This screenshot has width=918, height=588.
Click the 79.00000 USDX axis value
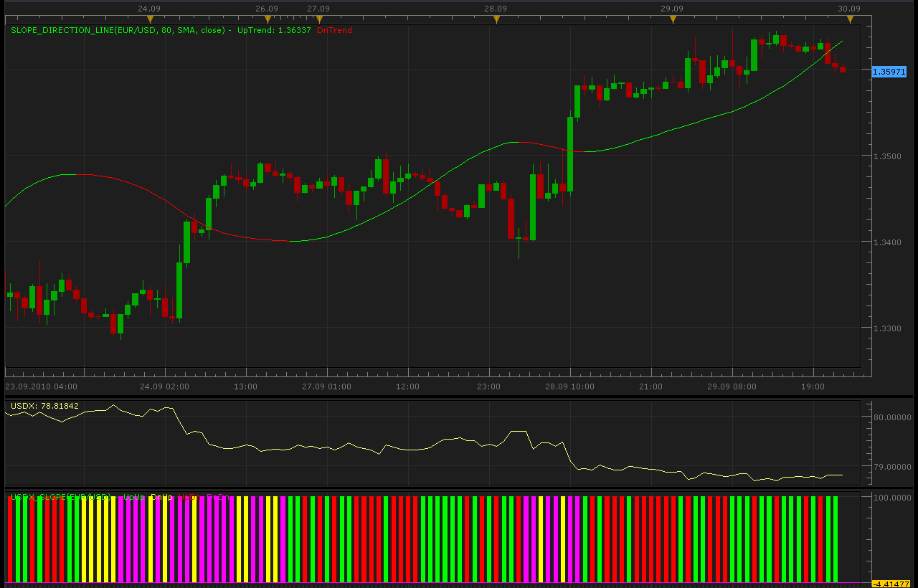pos(892,467)
